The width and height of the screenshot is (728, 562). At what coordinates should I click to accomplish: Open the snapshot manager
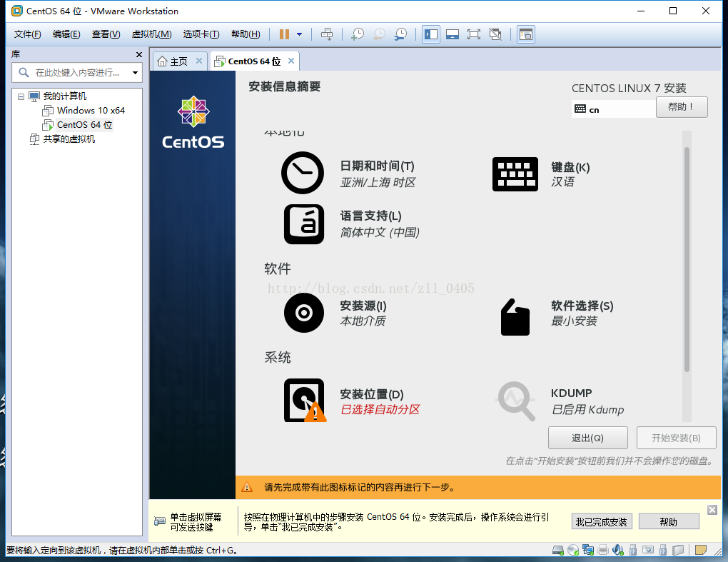400,34
